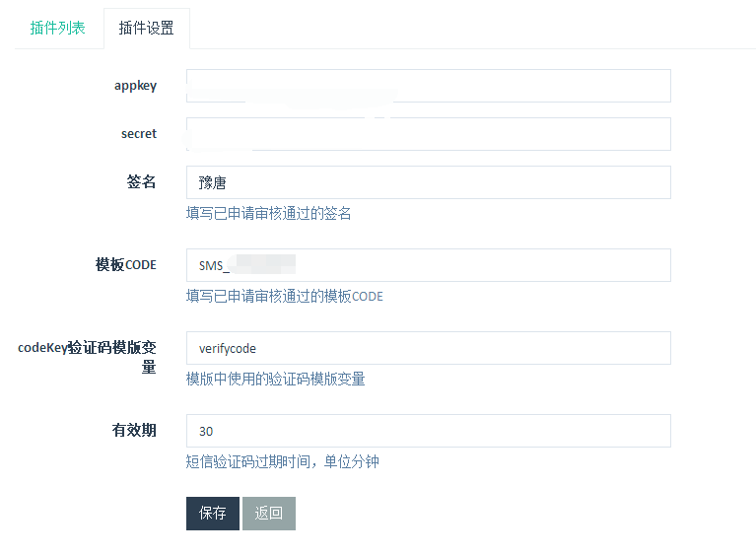The width and height of the screenshot is (756, 555).
Task: Switch to the 插件列表 tab
Action: pos(57,28)
